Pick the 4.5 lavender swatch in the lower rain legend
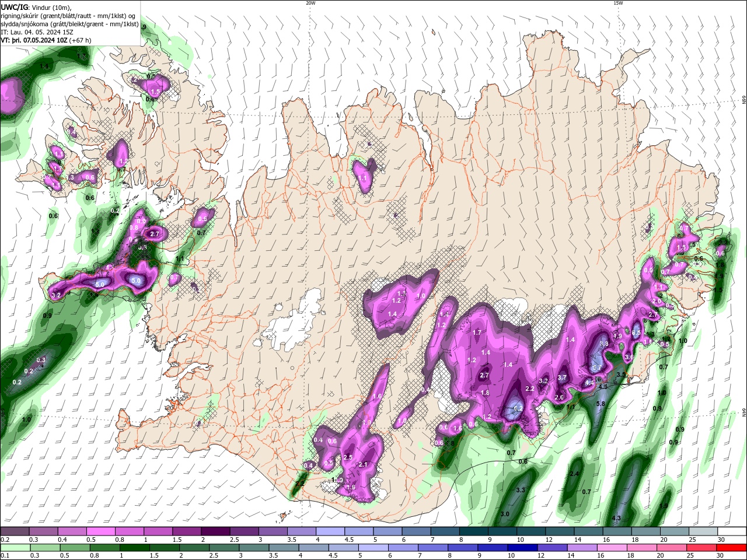The image size is (747, 560). click(344, 548)
